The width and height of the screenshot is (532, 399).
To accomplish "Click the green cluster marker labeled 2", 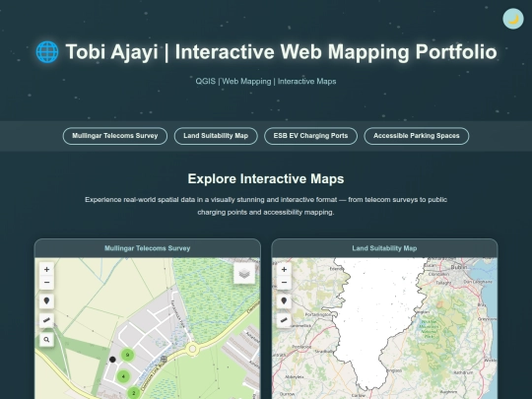I will (x=134, y=393).
